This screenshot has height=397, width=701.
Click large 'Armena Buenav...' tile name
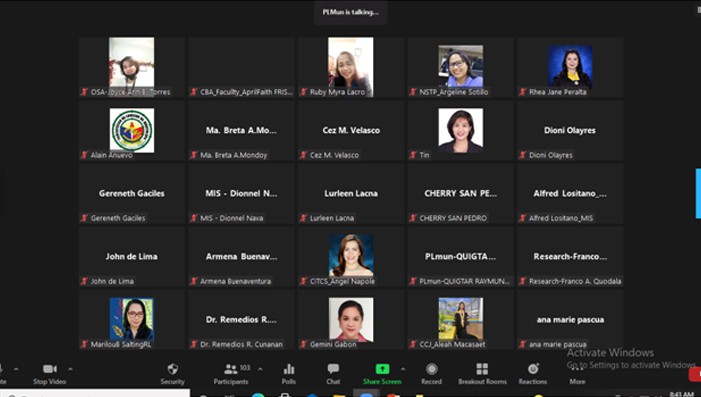click(x=241, y=256)
